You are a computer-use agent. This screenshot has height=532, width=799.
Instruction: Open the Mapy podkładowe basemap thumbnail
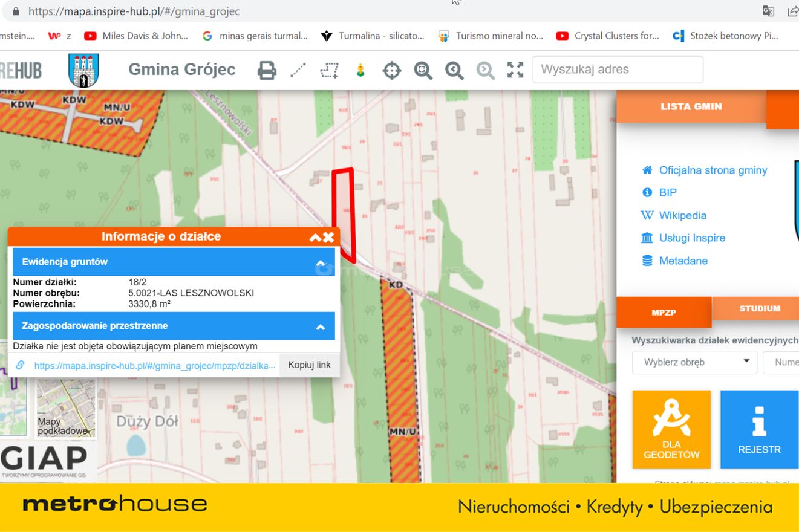click(66, 407)
